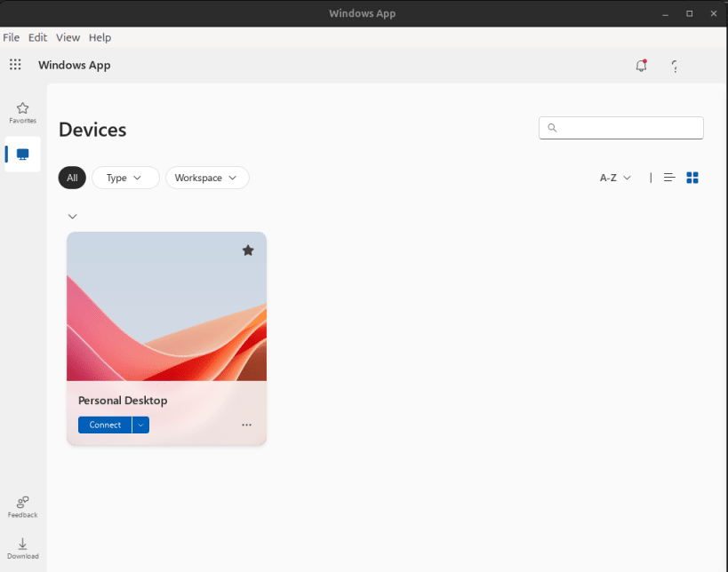Screen dimensions: 728x572
Task: Connect to Personal Desktop
Action: pyautogui.click(x=105, y=425)
